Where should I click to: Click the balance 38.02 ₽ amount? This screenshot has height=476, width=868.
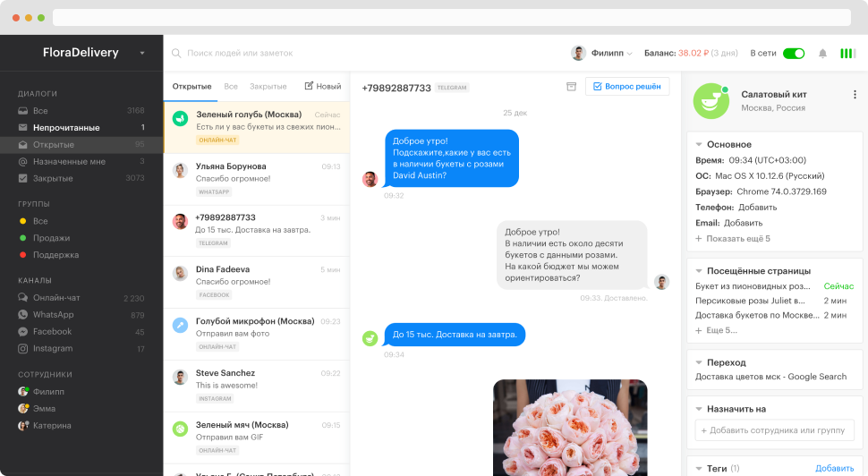[x=694, y=53]
